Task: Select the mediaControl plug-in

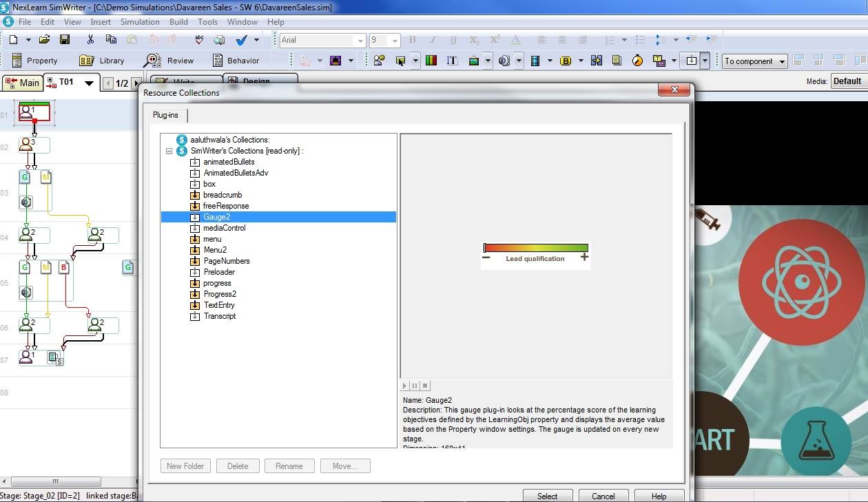Action: pyautogui.click(x=225, y=228)
